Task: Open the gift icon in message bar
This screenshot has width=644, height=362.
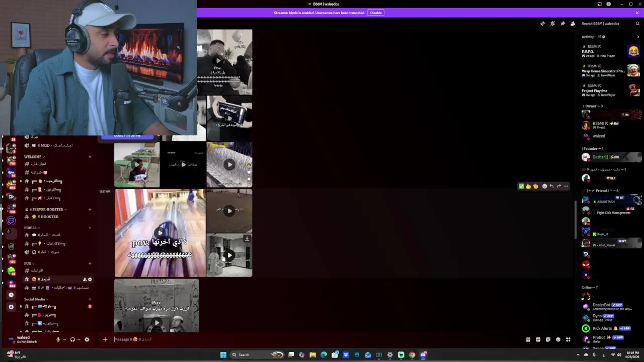Action: point(528,339)
